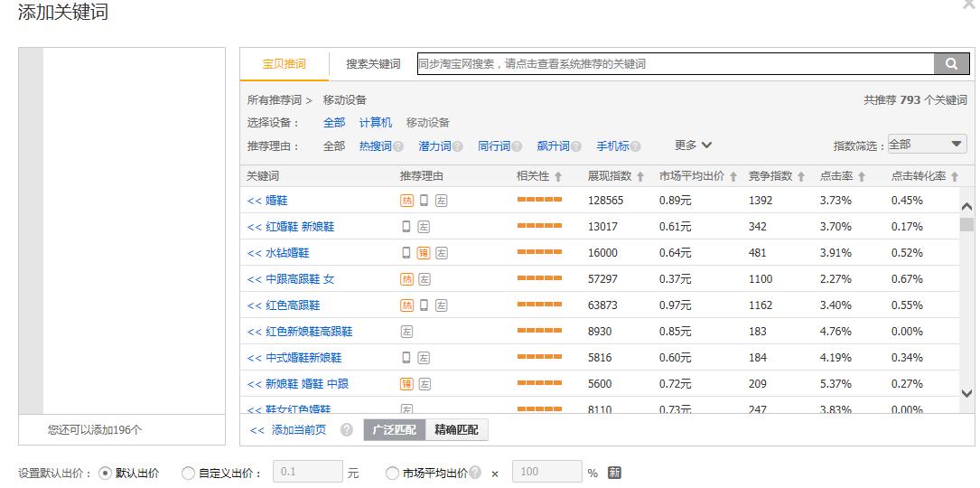Click the help icon next to 添加当前页

[347, 430]
